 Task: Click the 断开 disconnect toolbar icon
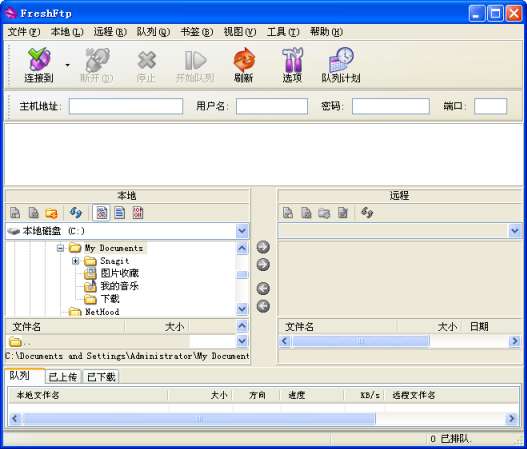click(96, 65)
